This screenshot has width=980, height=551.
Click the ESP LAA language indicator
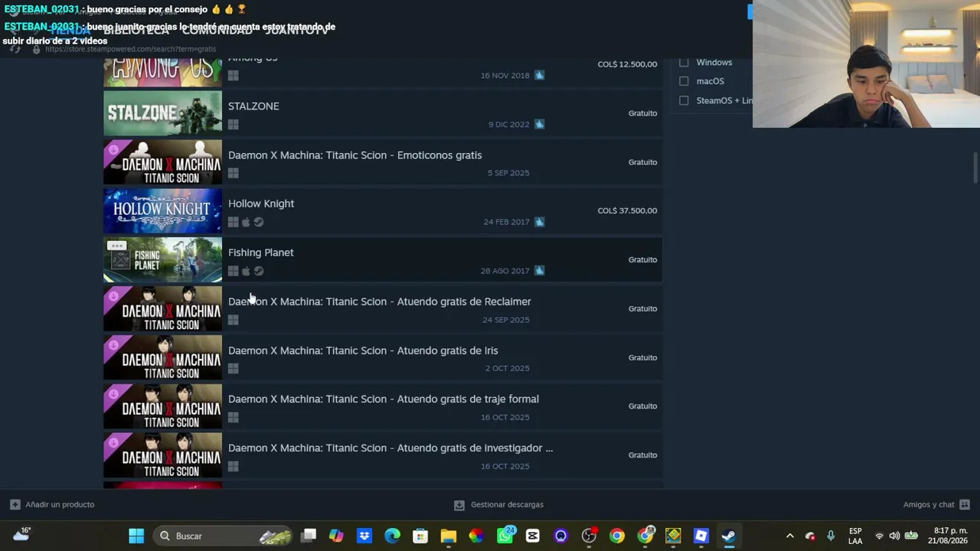[x=855, y=536]
